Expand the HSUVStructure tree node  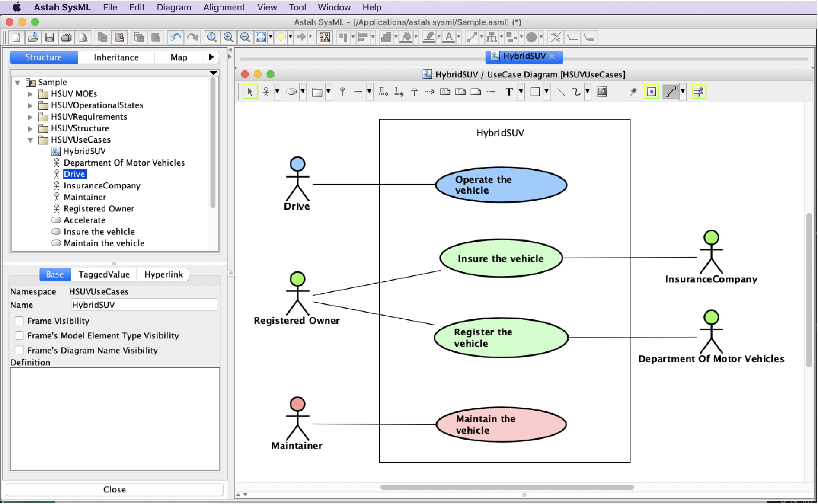(x=30, y=128)
